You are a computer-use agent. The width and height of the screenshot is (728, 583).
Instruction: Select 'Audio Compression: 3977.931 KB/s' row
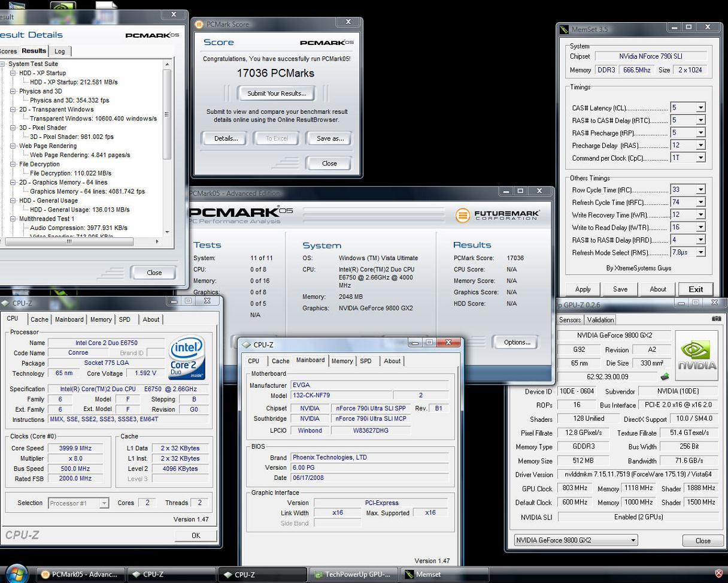click(x=78, y=228)
